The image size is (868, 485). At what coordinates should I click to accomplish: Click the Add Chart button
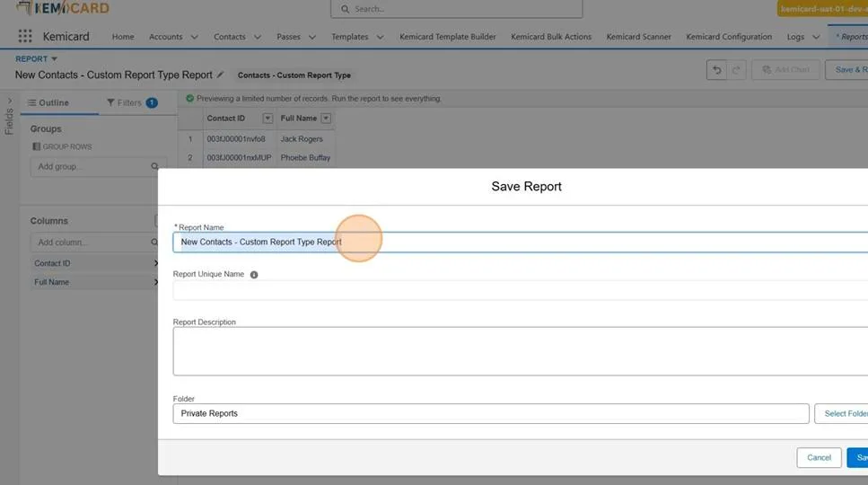(x=785, y=70)
